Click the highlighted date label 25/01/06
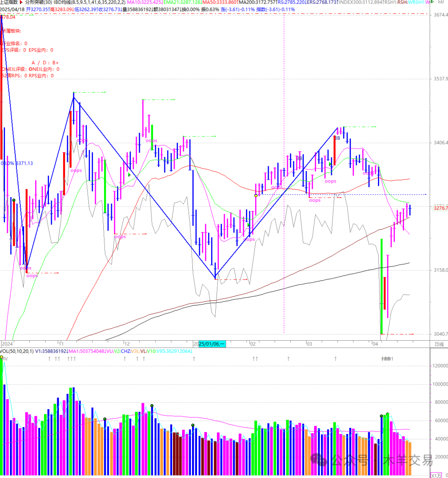 click(212, 344)
